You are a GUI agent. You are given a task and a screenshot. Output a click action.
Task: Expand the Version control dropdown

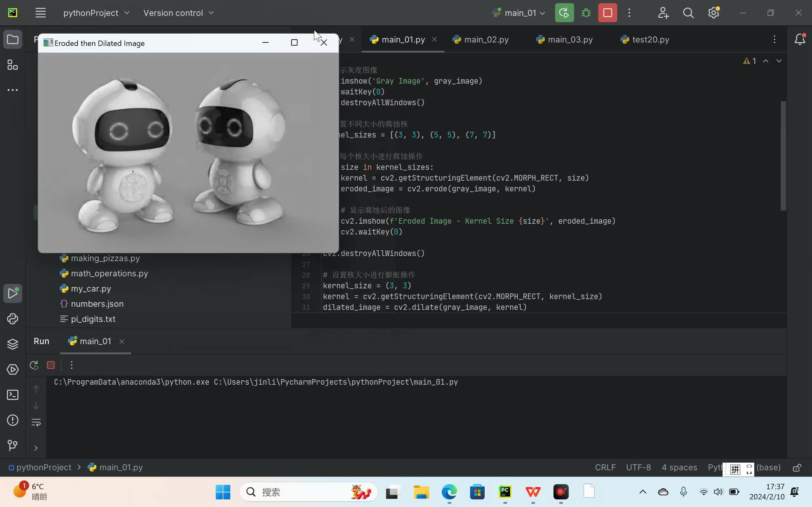178,13
